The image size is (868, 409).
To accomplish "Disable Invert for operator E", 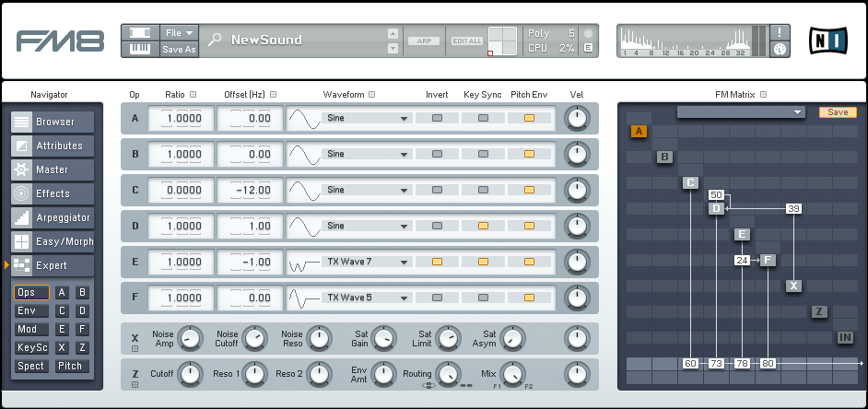I will [x=437, y=262].
